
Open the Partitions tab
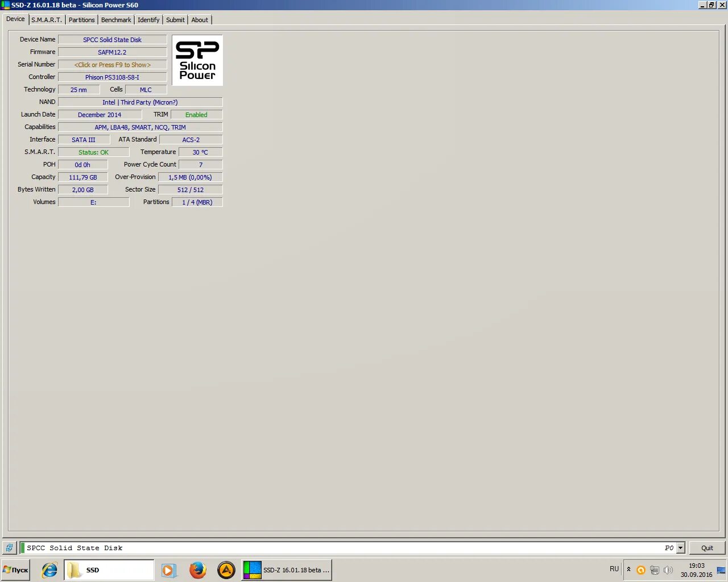pos(82,20)
